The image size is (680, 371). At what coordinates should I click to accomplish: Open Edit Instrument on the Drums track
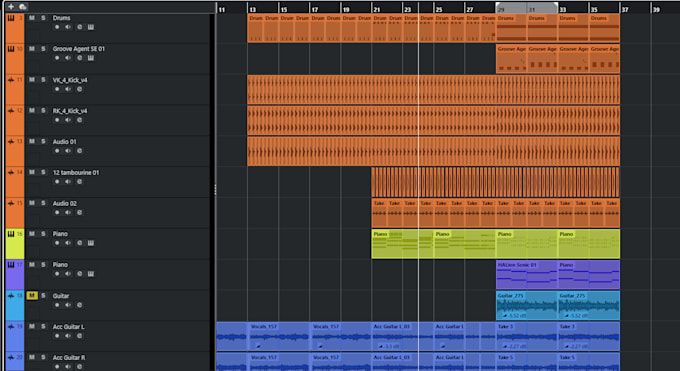point(91,27)
